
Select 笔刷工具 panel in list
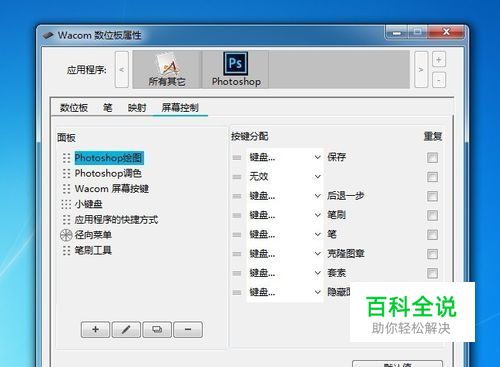pos(93,250)
